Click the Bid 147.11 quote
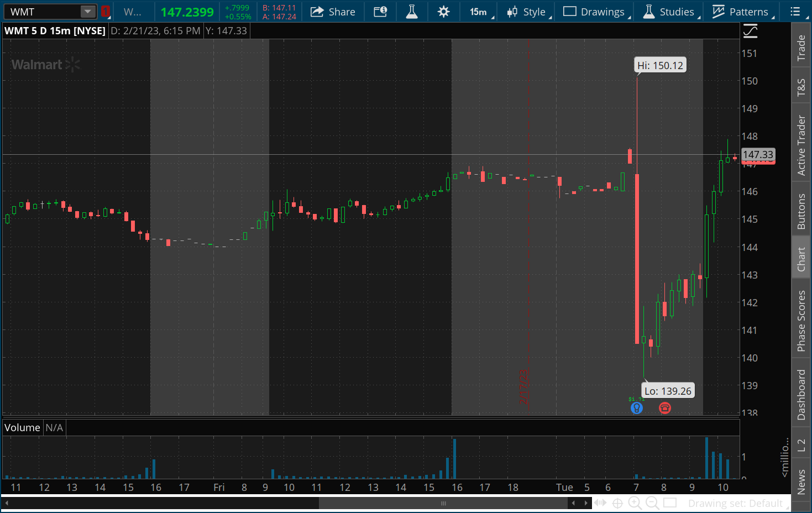 click(x=279, y=8)
